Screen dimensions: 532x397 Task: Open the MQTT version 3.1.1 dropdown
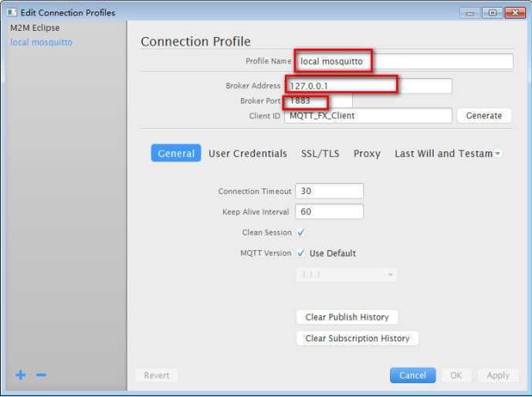(347, 274)
